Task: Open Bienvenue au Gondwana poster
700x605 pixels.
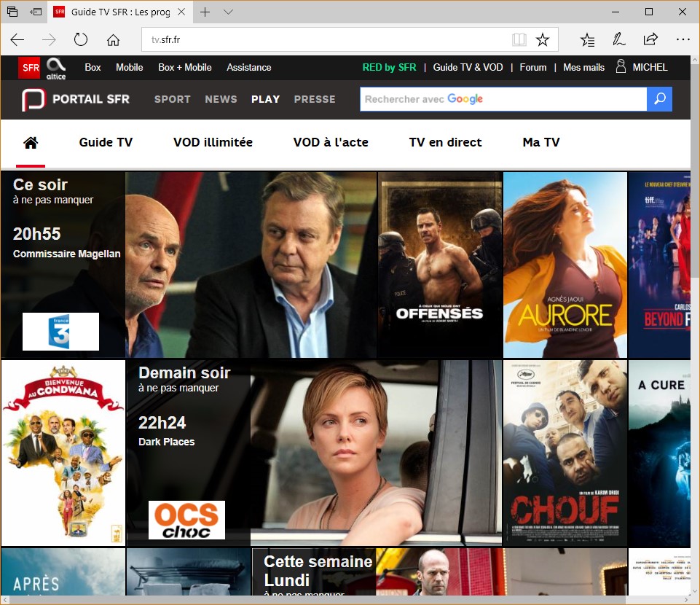Action: [63, 453]
